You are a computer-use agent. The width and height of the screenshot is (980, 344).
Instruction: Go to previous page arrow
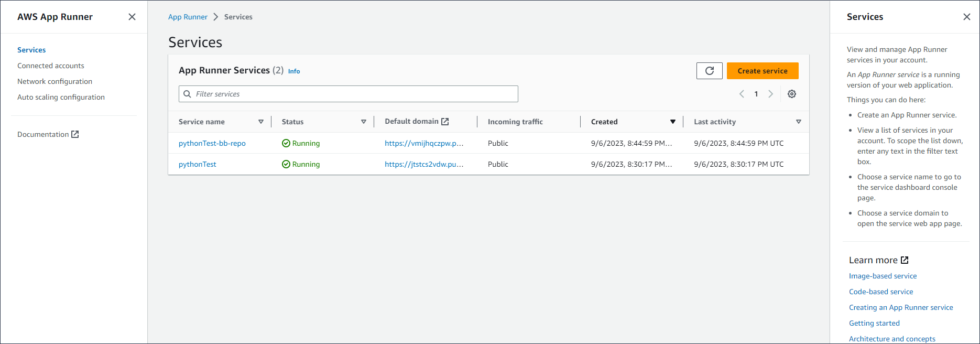742,94
